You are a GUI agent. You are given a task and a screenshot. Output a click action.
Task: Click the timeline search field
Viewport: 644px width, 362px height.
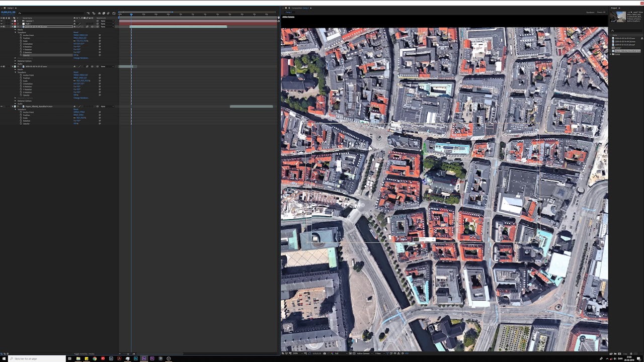51,13
